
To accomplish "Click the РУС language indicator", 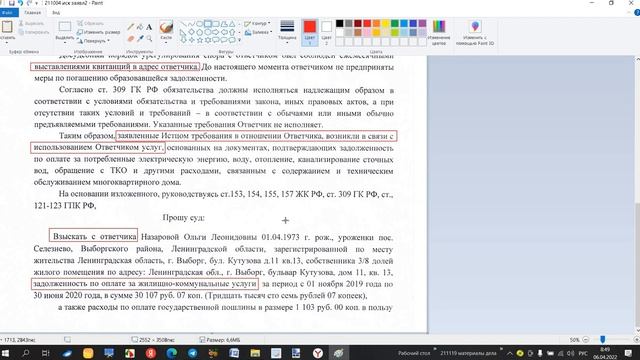I will pyautogui.click(x=583, y=353).
